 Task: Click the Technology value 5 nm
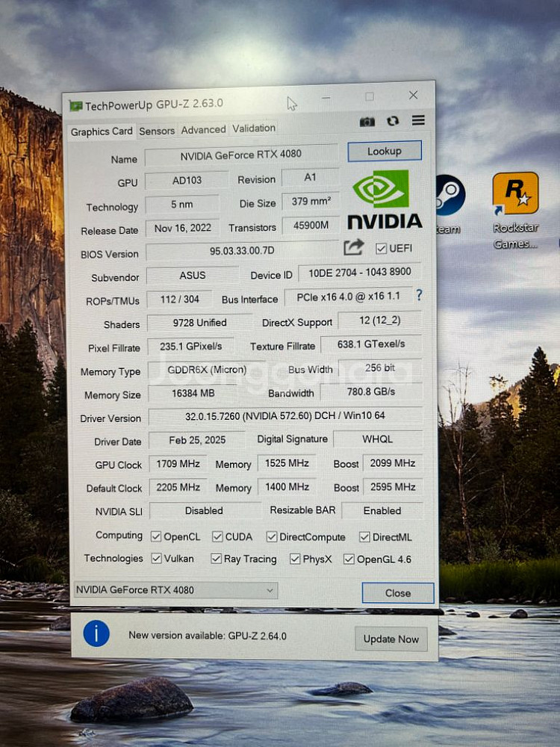coord(182,205)
